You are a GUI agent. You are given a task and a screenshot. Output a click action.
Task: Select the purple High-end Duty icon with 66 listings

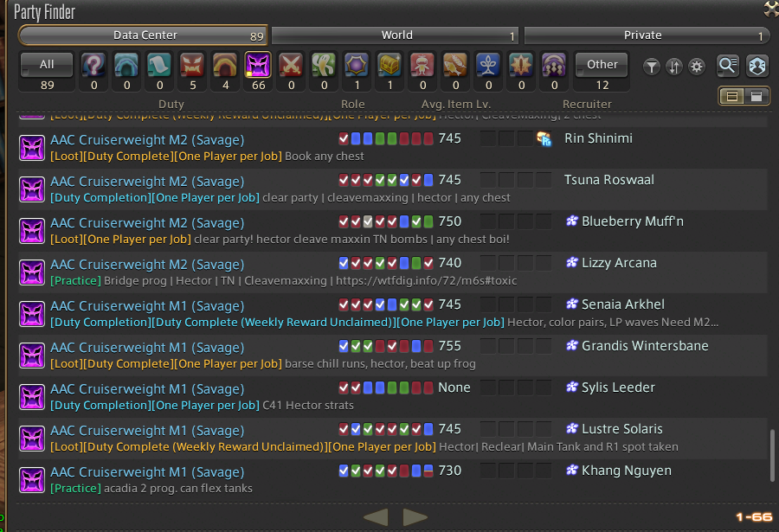258,65
